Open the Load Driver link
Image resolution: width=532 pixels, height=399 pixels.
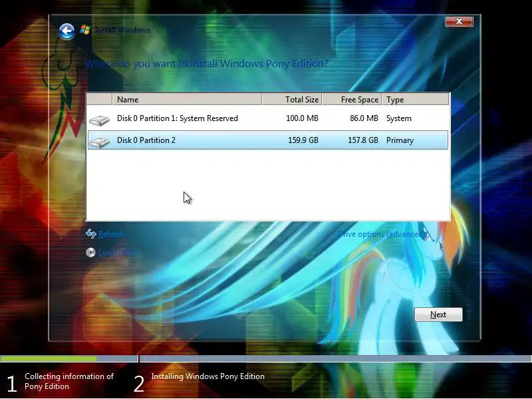pyautogui.click(x=118, y=253)
